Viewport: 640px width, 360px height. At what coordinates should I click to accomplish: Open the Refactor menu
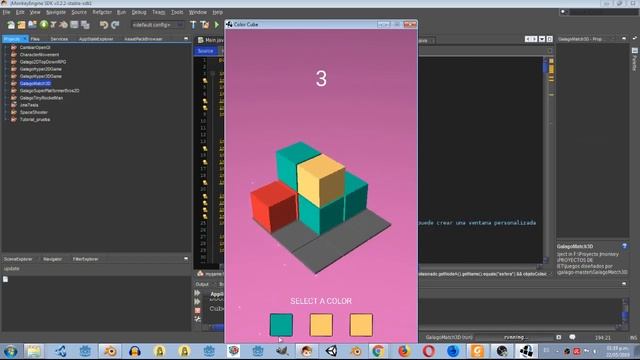point(102,12)
